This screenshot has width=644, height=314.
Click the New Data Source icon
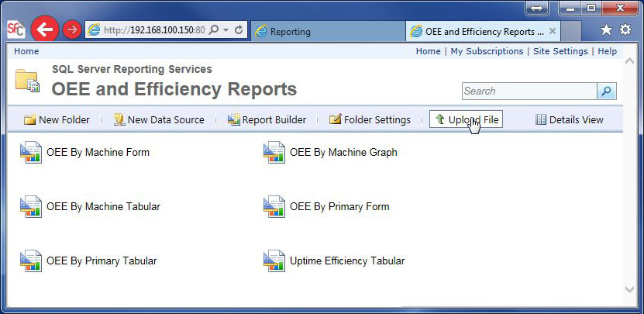pyautogui.click(x=119, y=119)
